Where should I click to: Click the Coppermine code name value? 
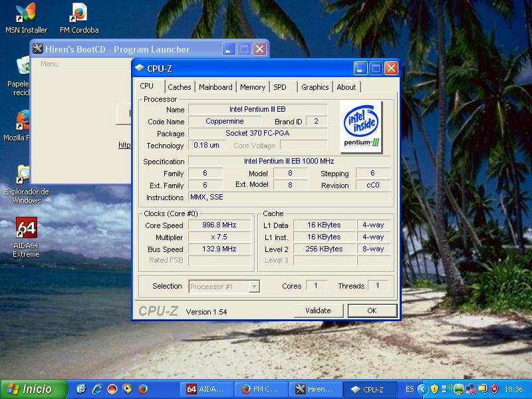coord(225,121)
